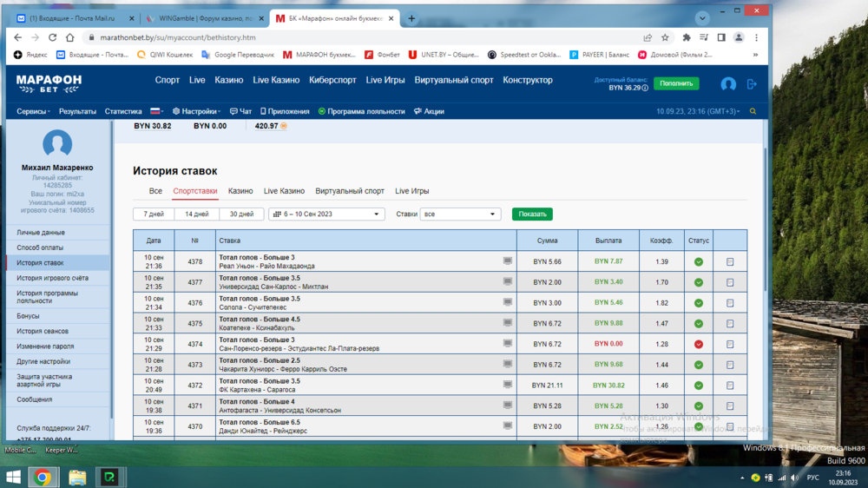The image size is (868, 488).
Task: Open История игрового счёта in the sidebar
Action: tap(52, 278)
